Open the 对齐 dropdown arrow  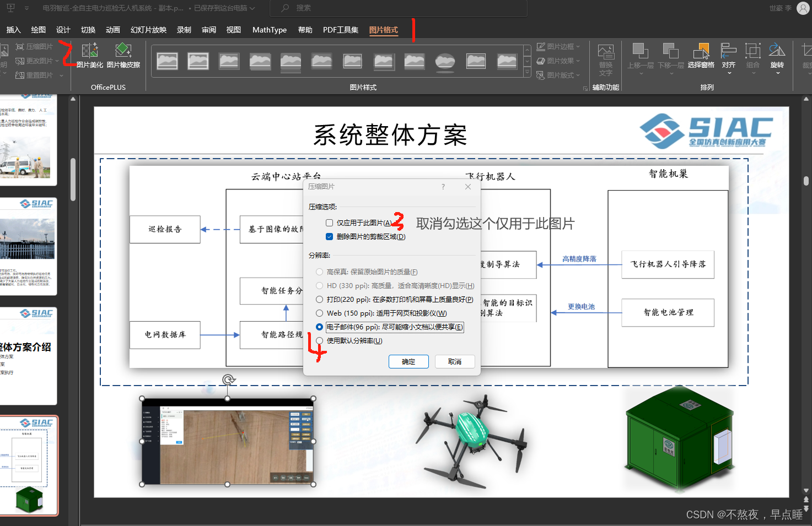coord(729,73)
